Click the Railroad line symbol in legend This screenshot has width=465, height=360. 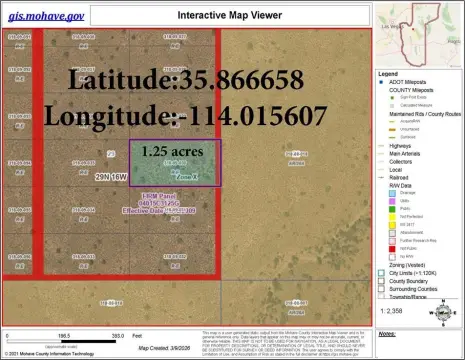381,178
